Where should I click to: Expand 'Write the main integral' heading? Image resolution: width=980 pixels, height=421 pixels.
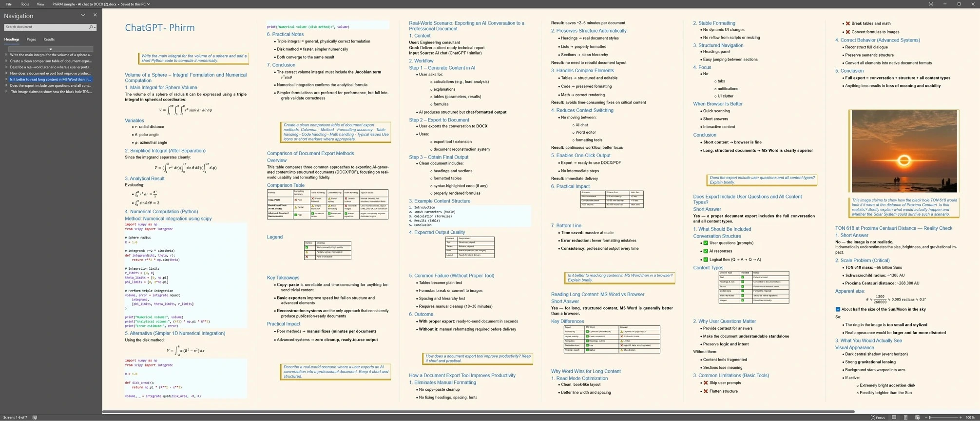click(x=6, y=55)
